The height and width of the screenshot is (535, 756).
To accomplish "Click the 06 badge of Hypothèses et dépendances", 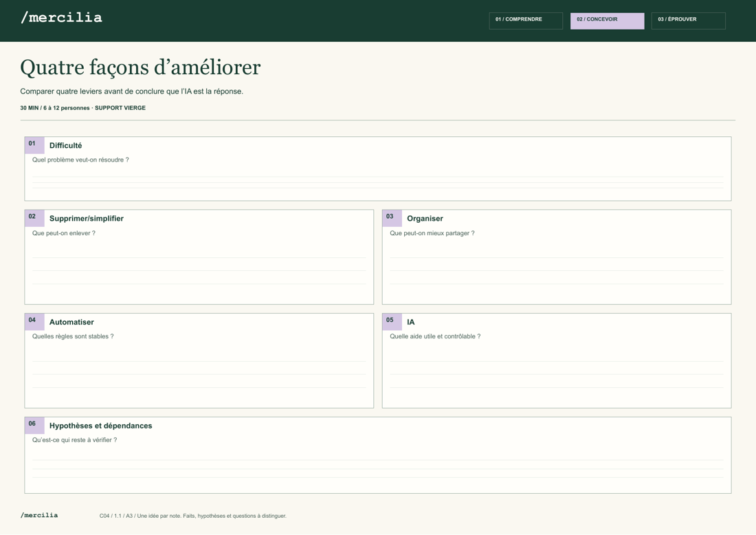I will point(34,426).
